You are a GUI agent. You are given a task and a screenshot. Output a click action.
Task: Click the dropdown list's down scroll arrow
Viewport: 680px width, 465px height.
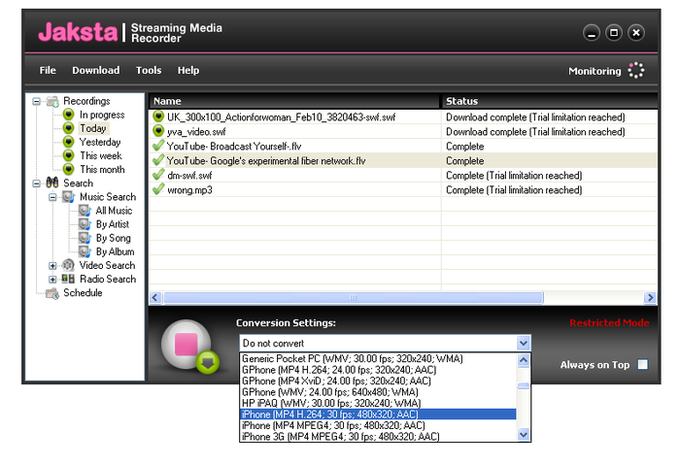(x=523, y=434)
